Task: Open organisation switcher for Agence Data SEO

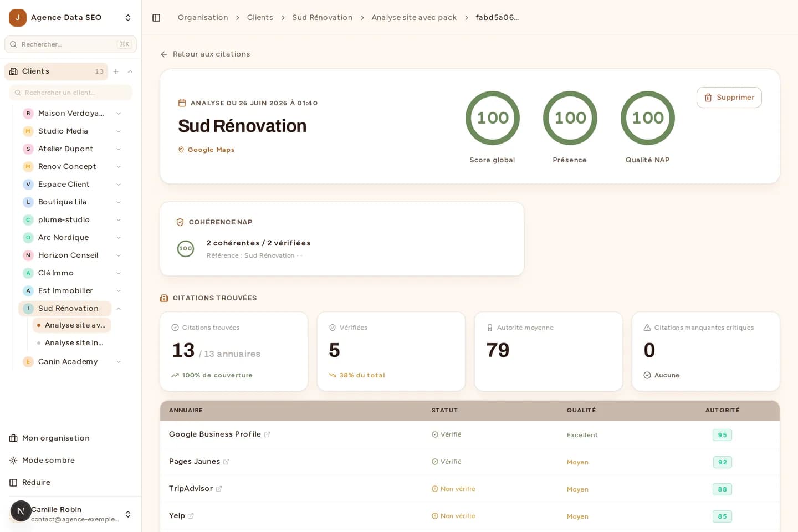Action: point(128,18)
